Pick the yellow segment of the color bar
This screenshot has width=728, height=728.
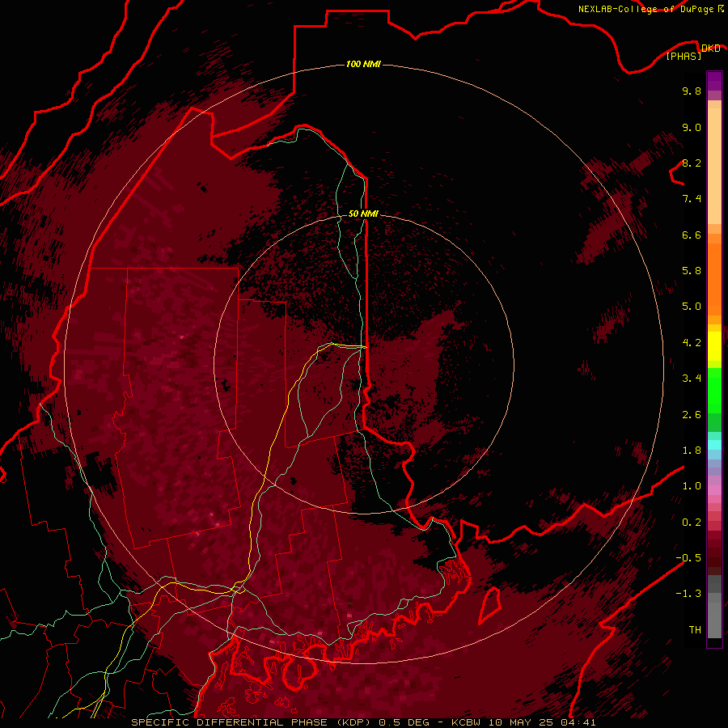[714, 346]
